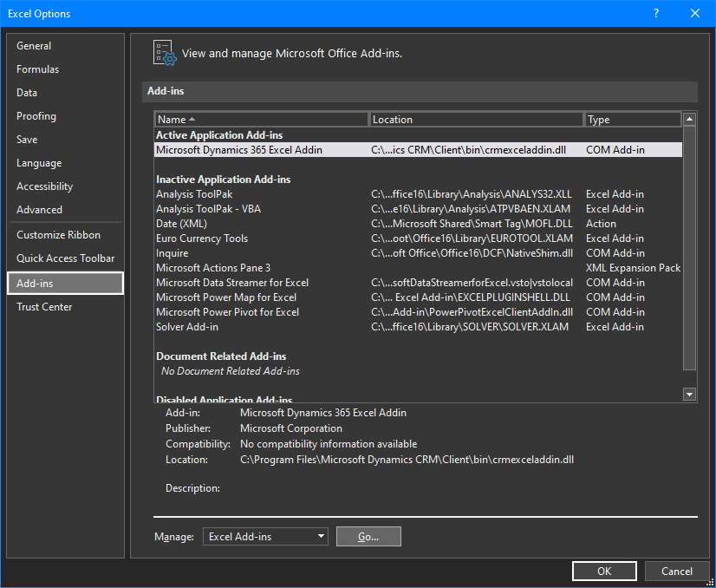Select the Inquire add-in row
This screenshot has width=716, height=588.
419,253
